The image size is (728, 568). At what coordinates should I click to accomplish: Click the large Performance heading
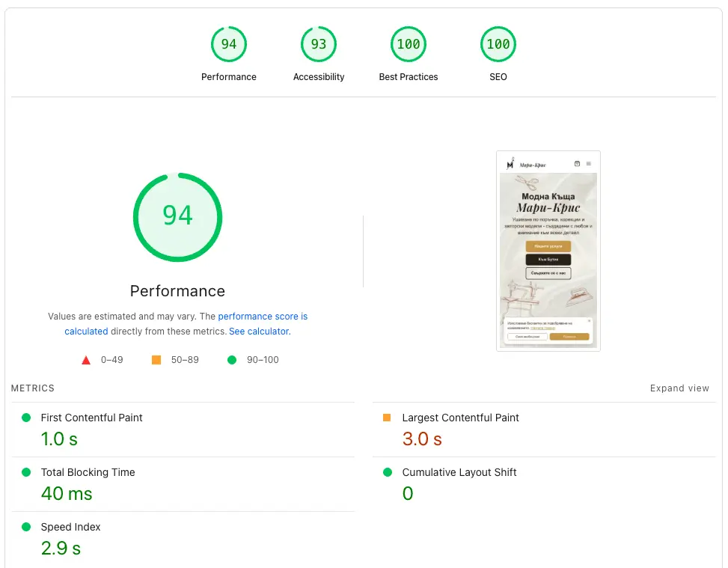177,291
